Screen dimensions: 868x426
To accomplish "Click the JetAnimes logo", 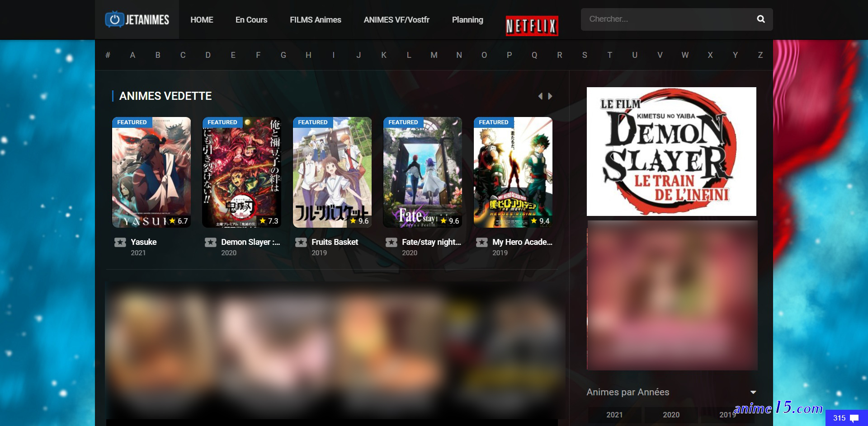I will pyautogui.click(x=137, y=19).
